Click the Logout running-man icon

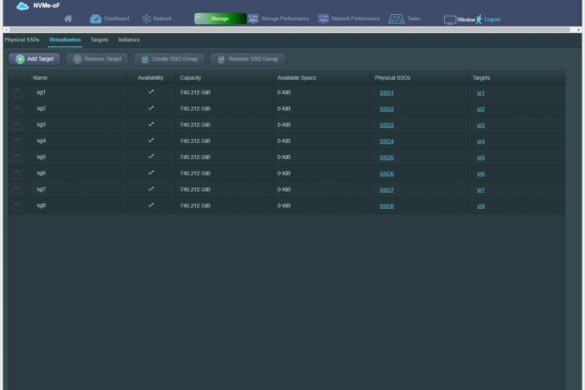coord(479,19)
